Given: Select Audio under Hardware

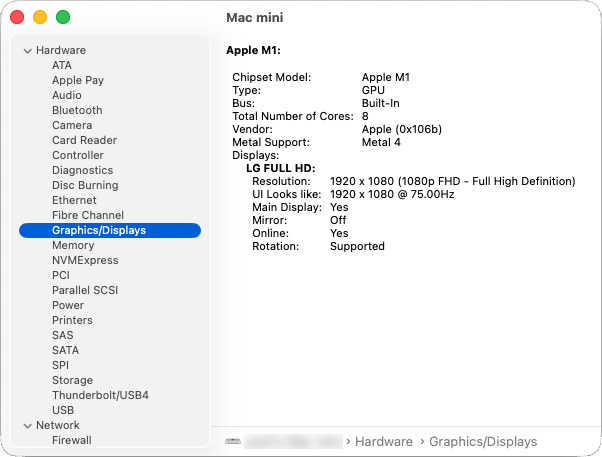Looking at the screenshot, I should (67, 95).
